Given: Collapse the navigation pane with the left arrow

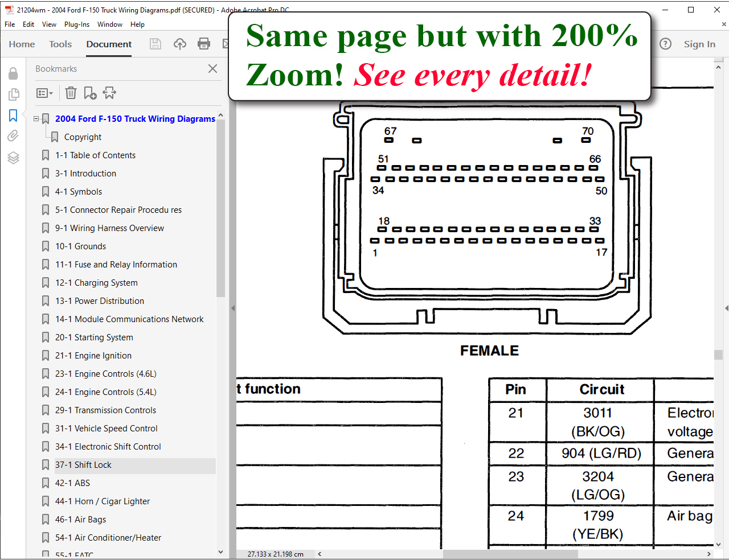Looking at the screenshot, I should click(232, 308).
